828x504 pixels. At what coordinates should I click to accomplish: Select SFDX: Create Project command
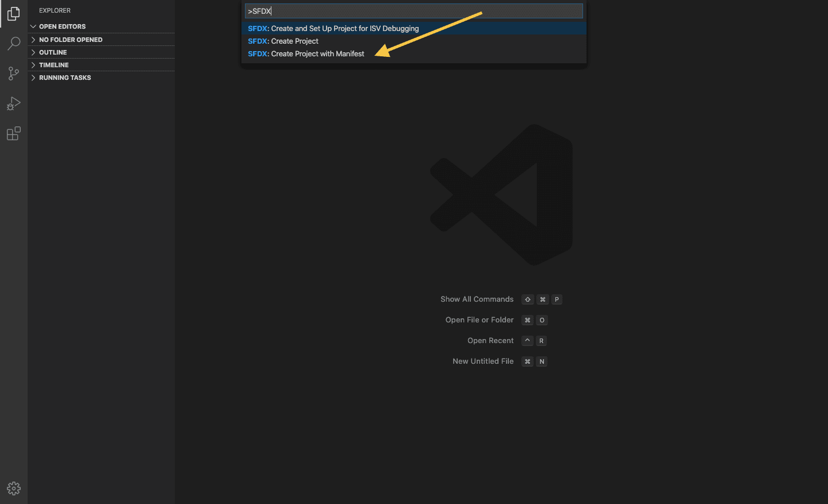pyautogui.click(x=414, y=41)
